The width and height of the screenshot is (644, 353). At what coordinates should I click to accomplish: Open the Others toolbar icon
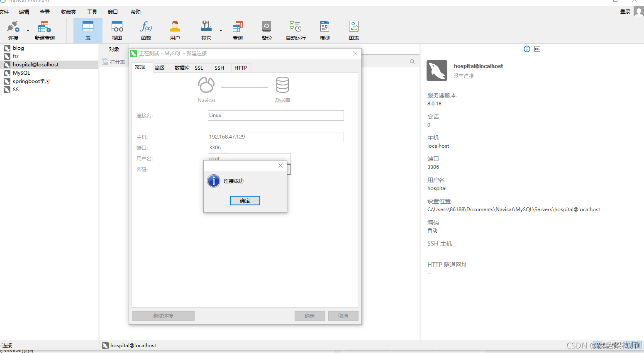coord(206,31)
